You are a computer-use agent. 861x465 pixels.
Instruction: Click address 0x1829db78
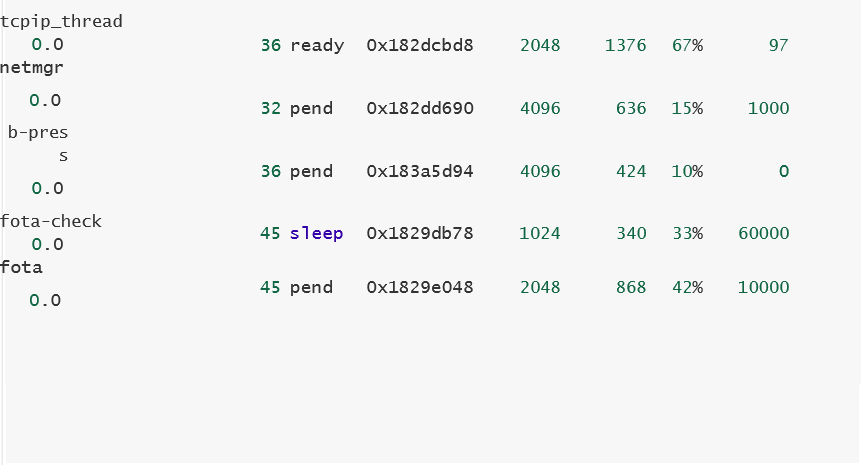point(420,233)
